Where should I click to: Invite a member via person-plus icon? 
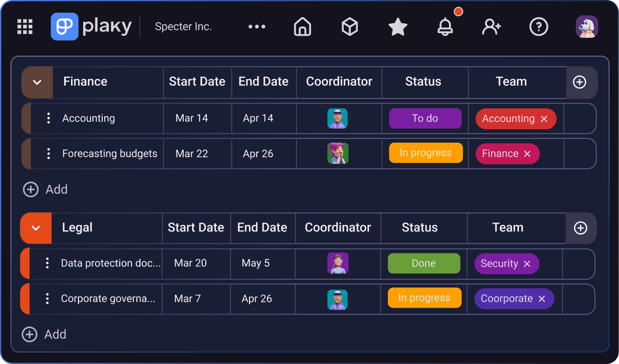(x=491, y=26)
